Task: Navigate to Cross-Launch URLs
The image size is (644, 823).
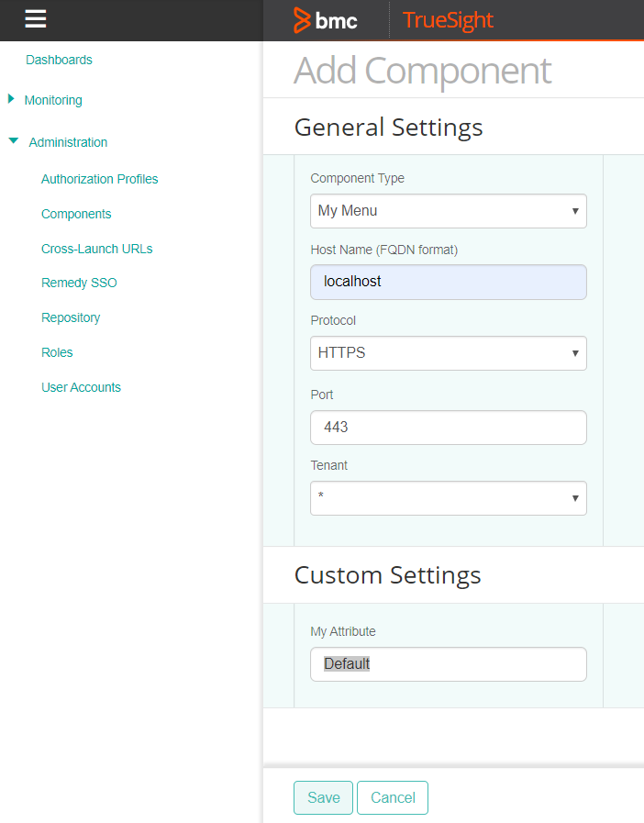Action: 96,249
